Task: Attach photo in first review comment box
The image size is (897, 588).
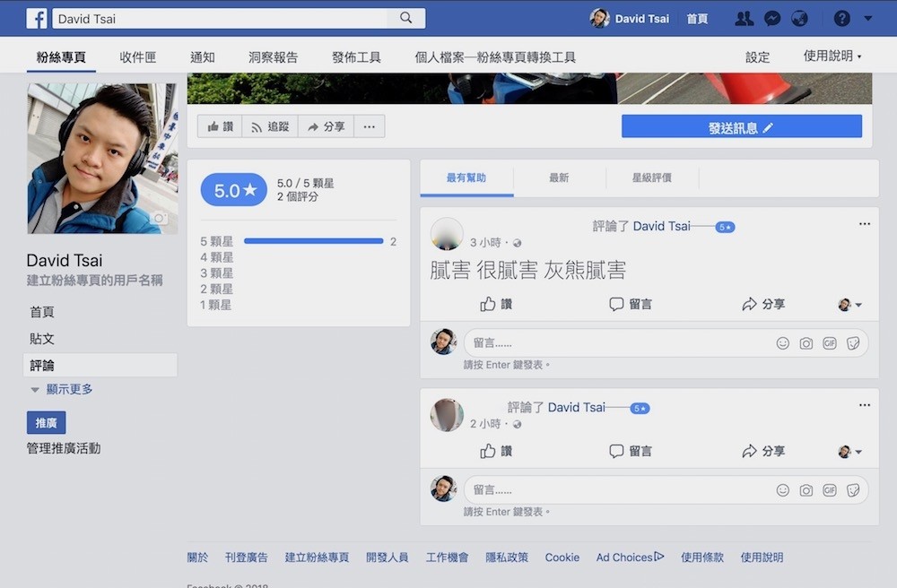Action: [x=806, y=343]
